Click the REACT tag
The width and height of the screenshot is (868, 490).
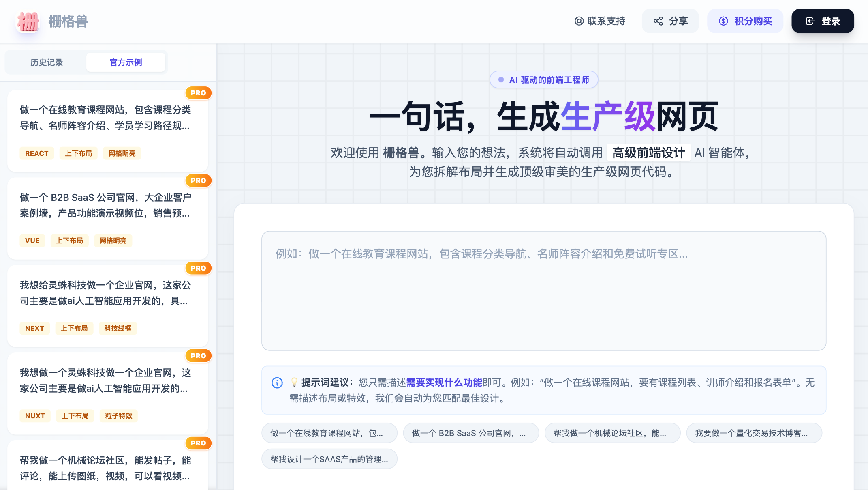[x=37, y=153]
